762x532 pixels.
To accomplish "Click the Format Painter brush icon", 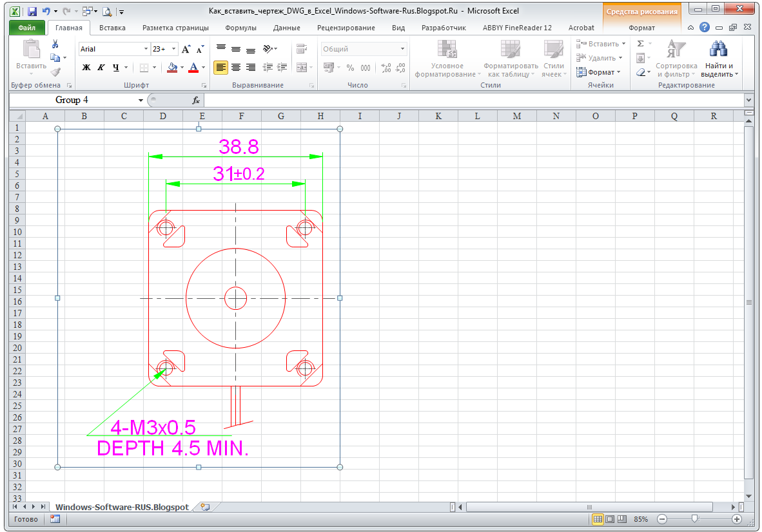I will (x=56, y=72).
